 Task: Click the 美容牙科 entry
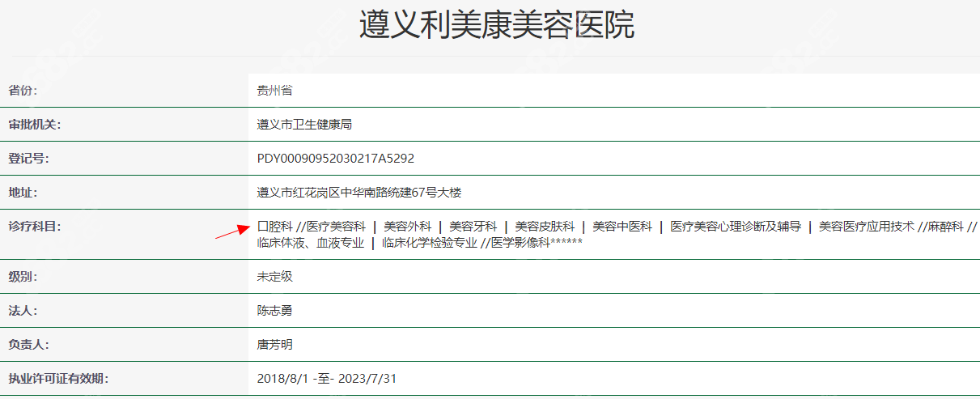[473, 227]
